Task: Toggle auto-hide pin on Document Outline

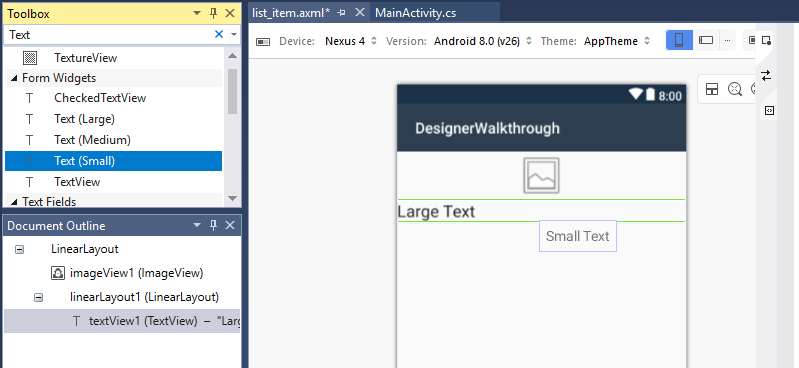Action: 214,225
